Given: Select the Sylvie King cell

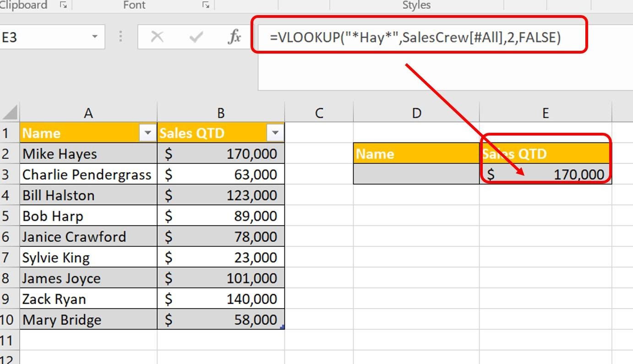Looking at the screenshot, I should 88,257.
